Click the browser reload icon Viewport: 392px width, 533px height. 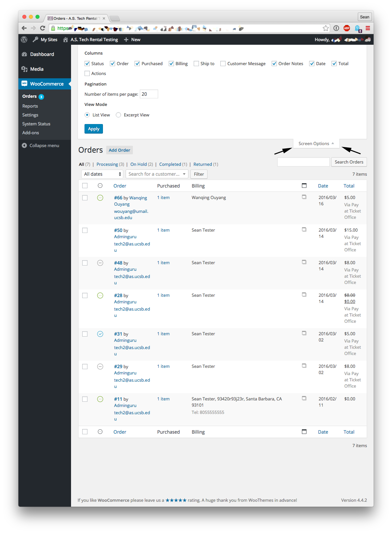(x=42, y=28)
